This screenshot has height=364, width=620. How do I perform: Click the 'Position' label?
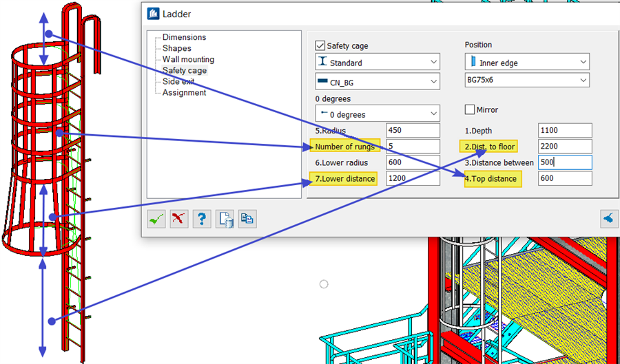(x=478, y=45)
